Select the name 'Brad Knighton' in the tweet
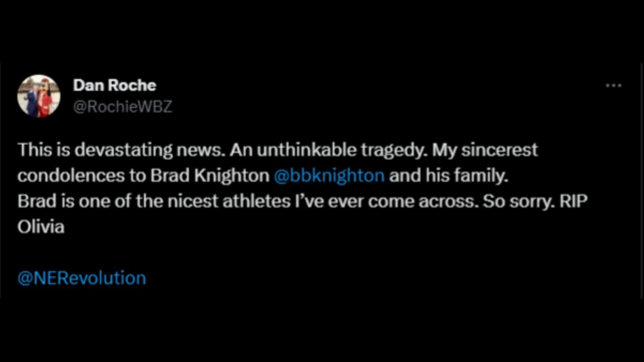The image size is (644, 362). pyautogui.click(x=210, y=175)
